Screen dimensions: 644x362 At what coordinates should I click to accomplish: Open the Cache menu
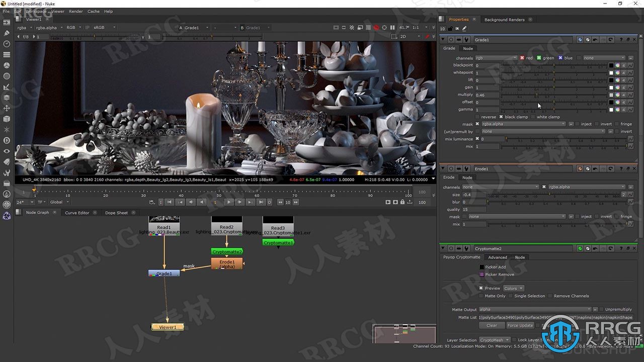point(94,11)
